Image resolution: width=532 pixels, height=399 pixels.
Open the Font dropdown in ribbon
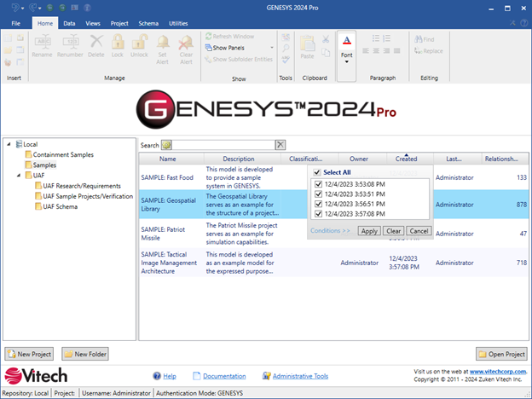(347, 55)
